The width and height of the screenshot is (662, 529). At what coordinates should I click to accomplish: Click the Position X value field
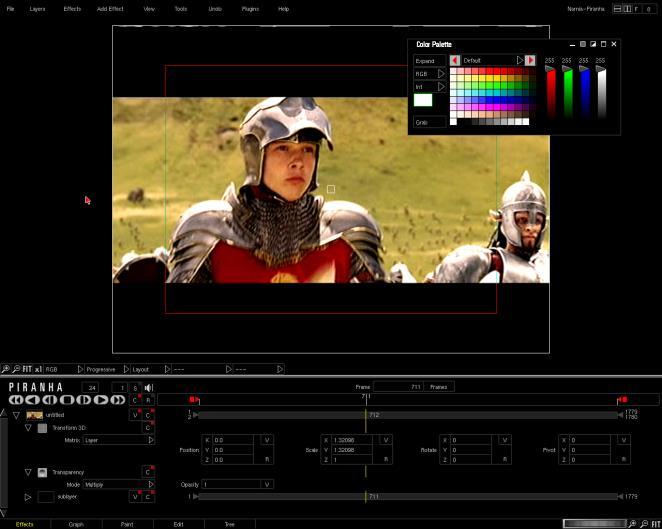(233, 440)
